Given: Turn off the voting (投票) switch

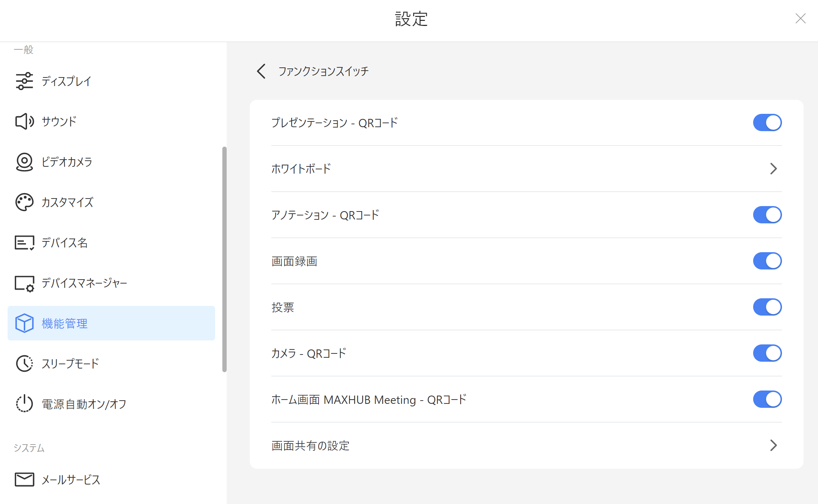Looking at the screenshot, I should 767,307.
